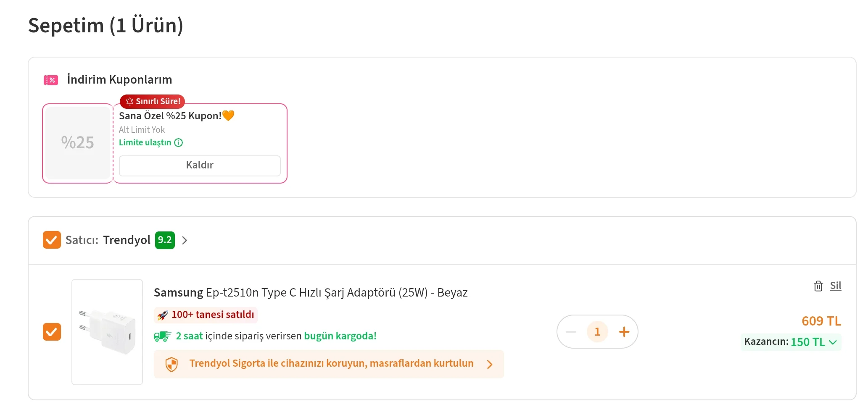Click the Sil delete link
The width and height of the screenshot is (868, 415).
coord(836,286)
